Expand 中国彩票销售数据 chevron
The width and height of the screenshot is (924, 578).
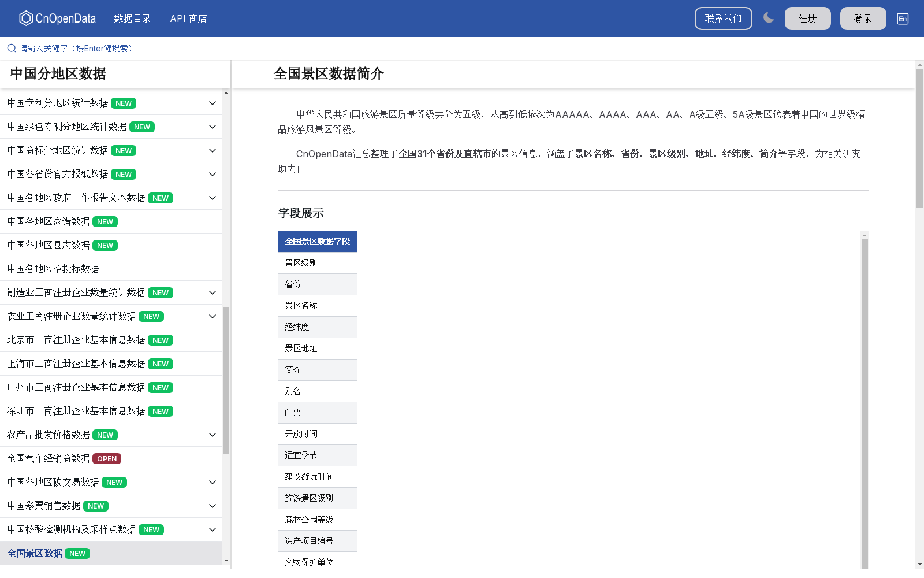(213, 506)
